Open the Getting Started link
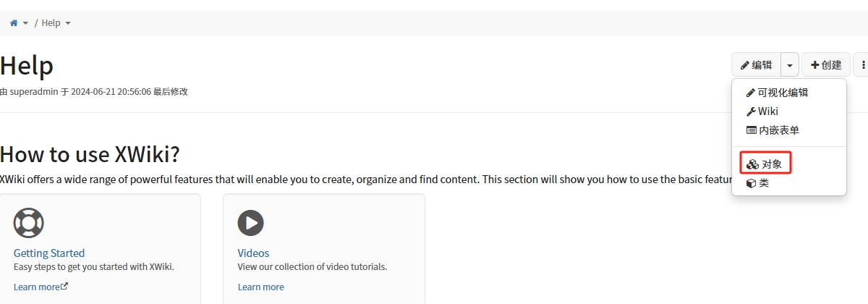Viewport: 868px width, 304px height. click(49, 253)
